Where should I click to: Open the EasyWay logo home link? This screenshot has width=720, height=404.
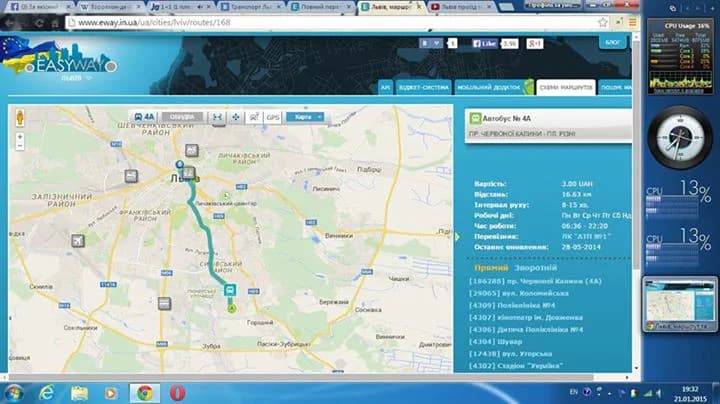click(58, 56)
